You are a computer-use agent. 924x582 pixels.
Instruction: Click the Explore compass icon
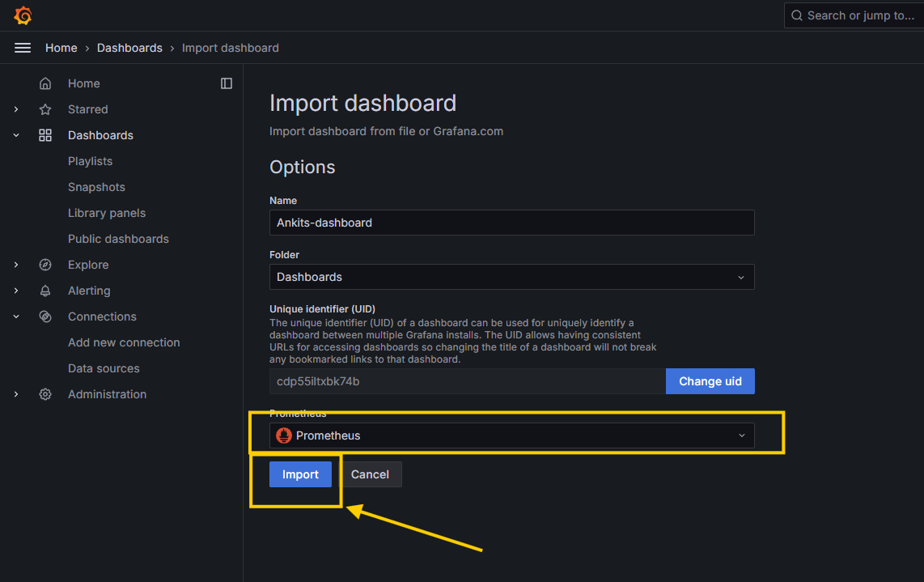[x=45, y=265]
